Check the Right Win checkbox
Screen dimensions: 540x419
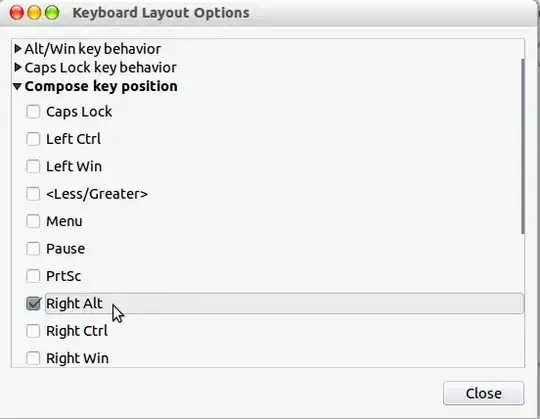coord(33,358)
